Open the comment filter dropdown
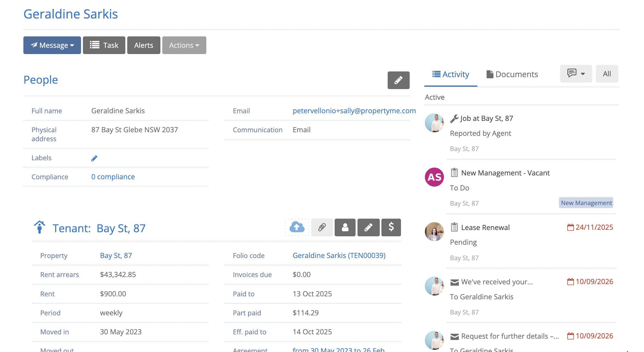Screen dimensions: 644x352 (576, 74)
